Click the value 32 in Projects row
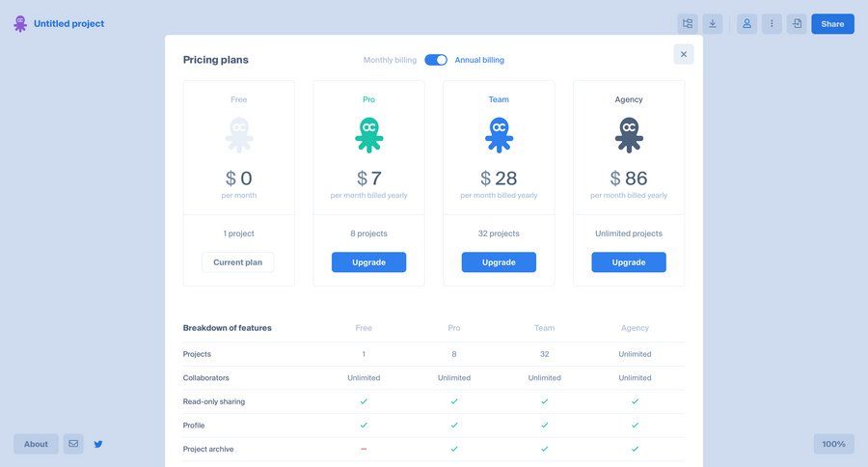 click(545, 354)
